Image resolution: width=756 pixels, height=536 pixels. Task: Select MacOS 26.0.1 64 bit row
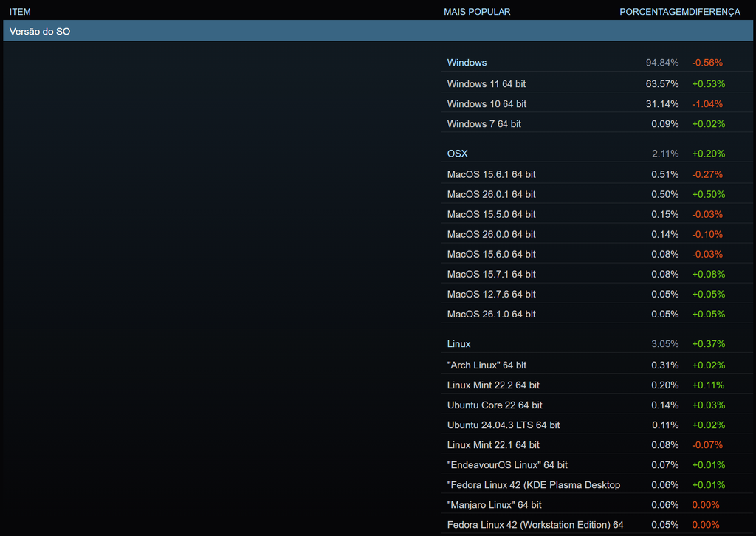[491, 194]
